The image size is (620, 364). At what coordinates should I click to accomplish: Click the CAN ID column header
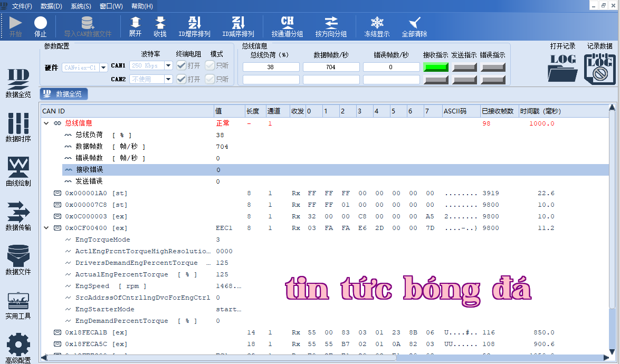(x=127, y=111)
